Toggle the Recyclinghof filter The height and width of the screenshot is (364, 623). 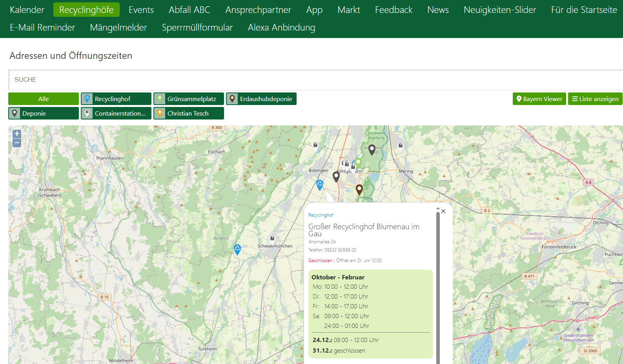click(116, 99)
